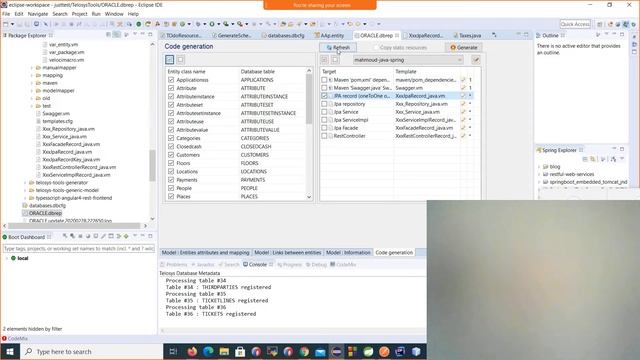640x360 pixels.
Task: Open the Project menu
Action: 80,14
